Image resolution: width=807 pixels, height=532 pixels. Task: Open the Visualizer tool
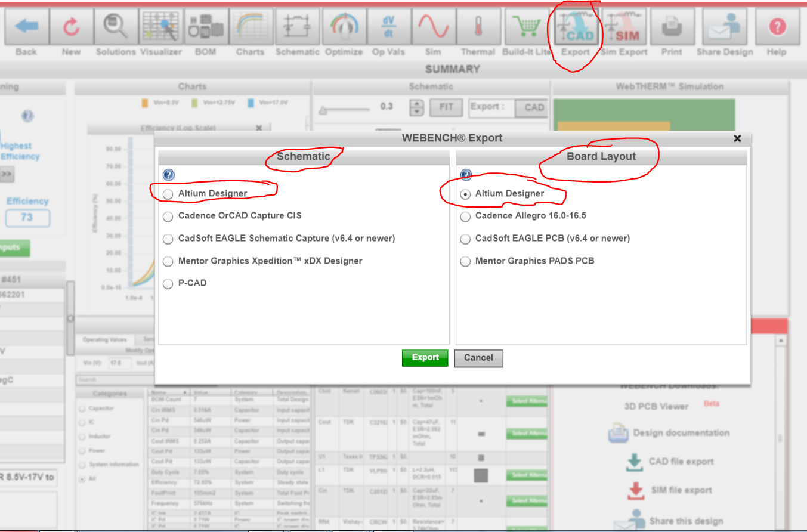tap(161, 26)
